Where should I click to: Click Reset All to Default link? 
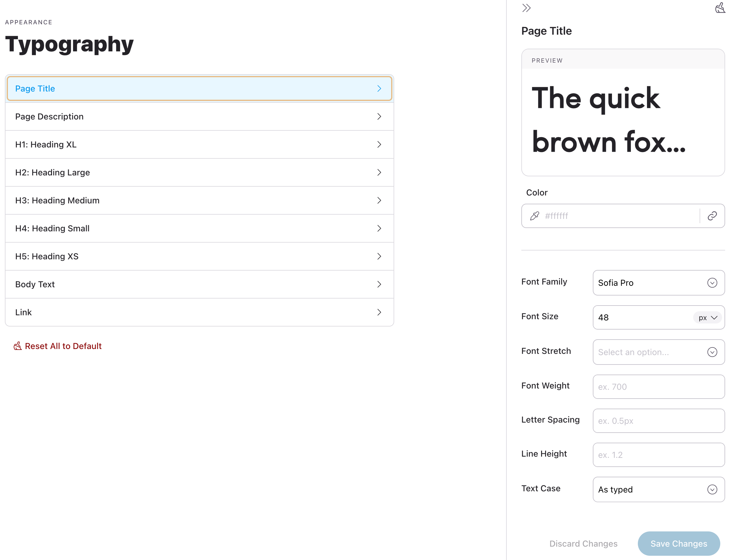63,346
